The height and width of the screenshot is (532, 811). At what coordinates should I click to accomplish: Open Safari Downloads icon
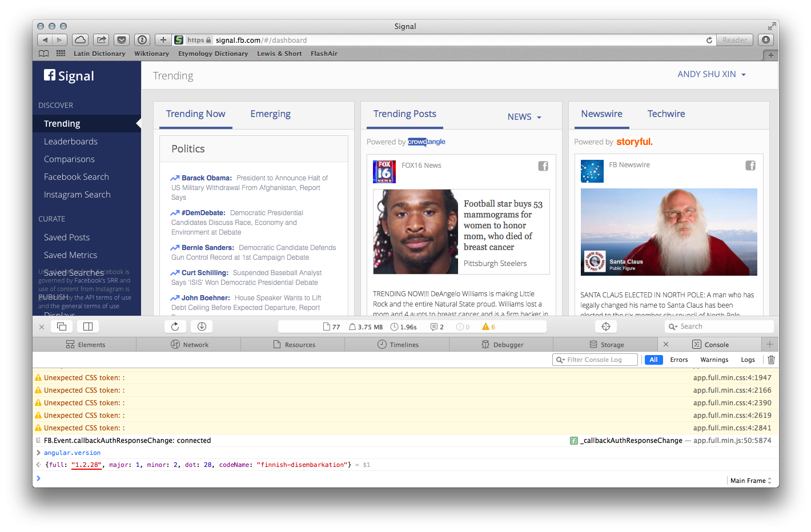(766, 40)
